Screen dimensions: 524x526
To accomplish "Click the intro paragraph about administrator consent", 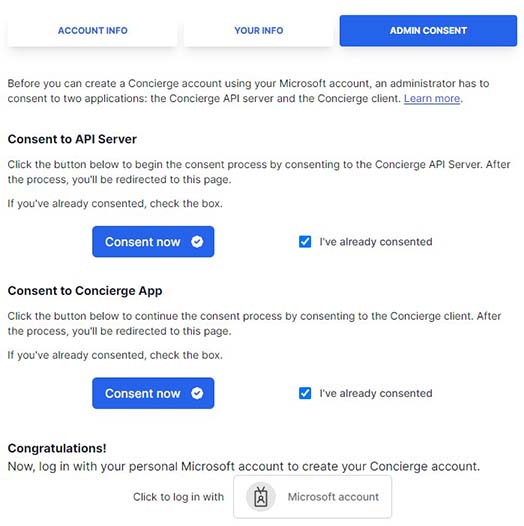I will point(248,91).
